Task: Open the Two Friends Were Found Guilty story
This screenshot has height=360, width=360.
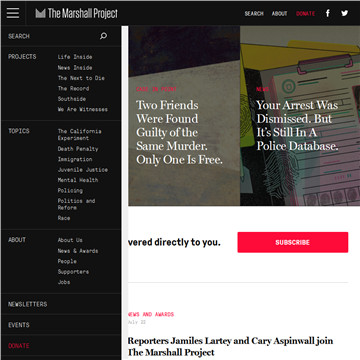Action: [179, 132]
